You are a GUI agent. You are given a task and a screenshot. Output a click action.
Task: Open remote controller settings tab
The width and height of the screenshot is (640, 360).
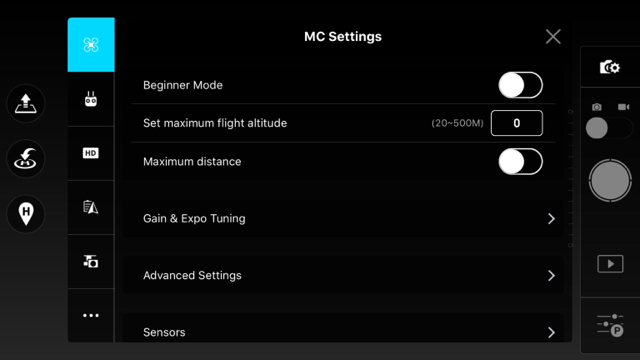pos(91,99)
